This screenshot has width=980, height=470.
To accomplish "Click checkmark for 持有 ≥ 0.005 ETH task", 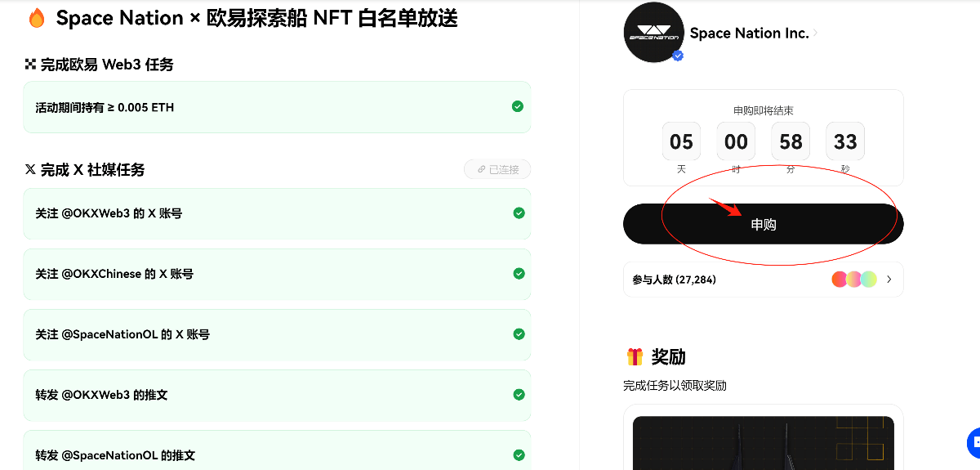I will tap(518, 107).
